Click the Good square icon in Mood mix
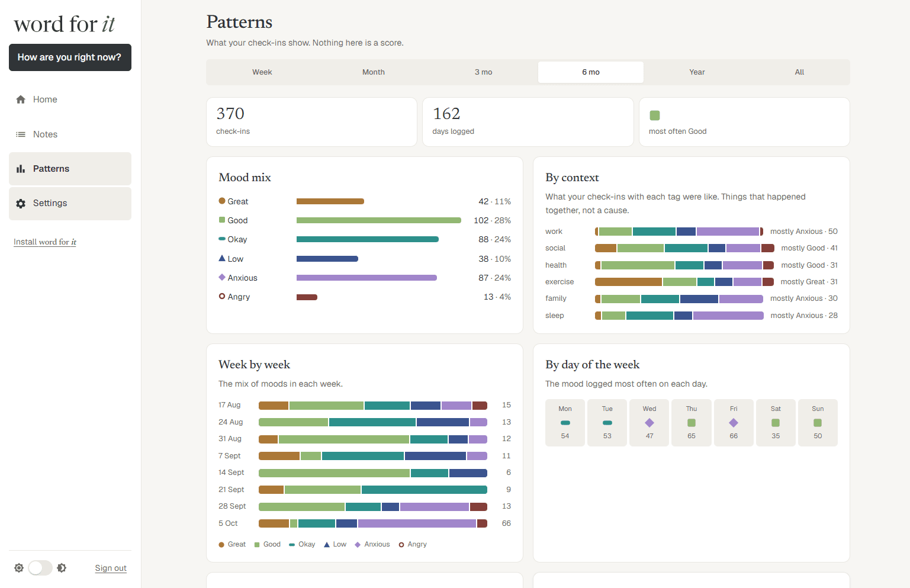 coord(222,220)
